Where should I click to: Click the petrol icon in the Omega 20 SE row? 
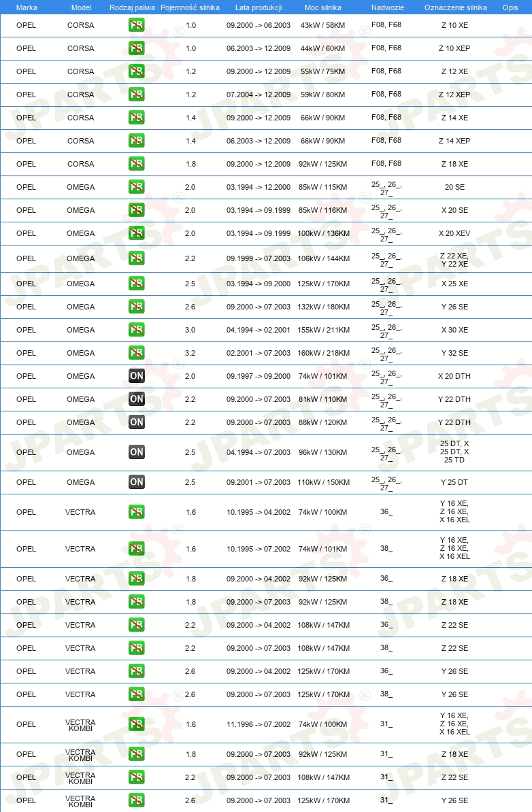click(136, 187)
